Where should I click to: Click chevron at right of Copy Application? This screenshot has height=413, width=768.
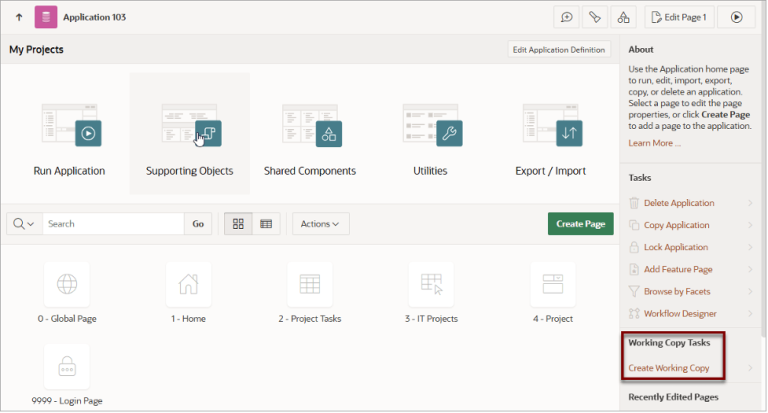click(750, 225)
